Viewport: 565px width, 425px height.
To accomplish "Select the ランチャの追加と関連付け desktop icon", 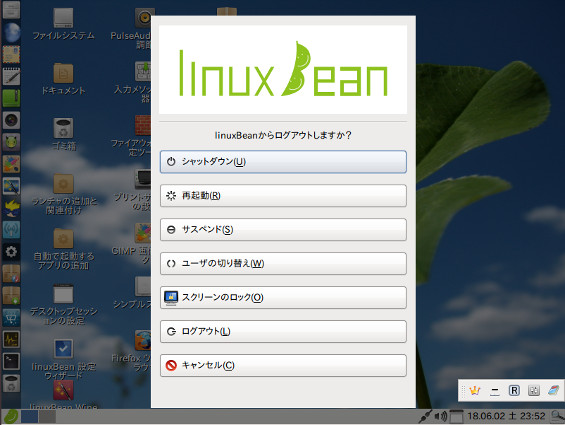I will [x=63, y=194].
